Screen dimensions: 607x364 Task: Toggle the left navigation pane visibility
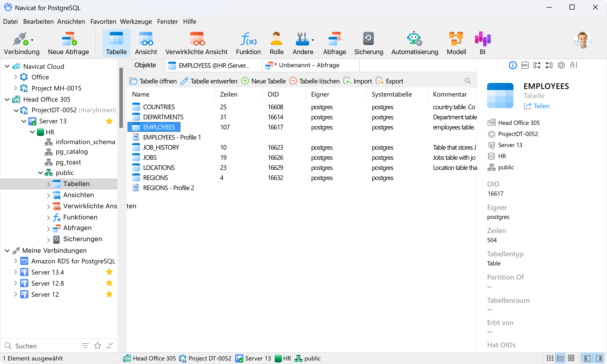pyautogui.click(x=587, y=358)
